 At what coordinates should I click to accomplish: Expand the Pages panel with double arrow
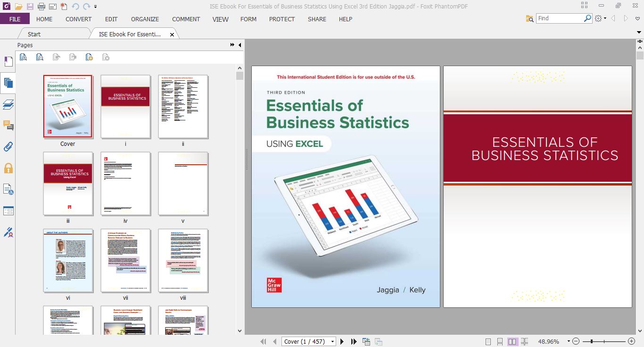232,45
